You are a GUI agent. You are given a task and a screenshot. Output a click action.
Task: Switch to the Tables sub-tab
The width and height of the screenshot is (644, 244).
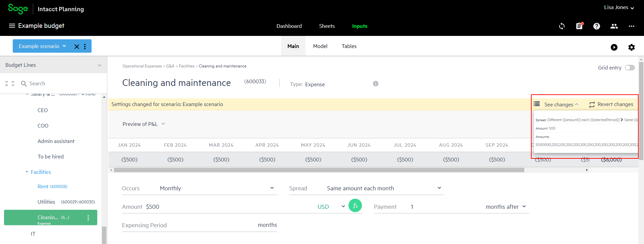coord(349,46)
